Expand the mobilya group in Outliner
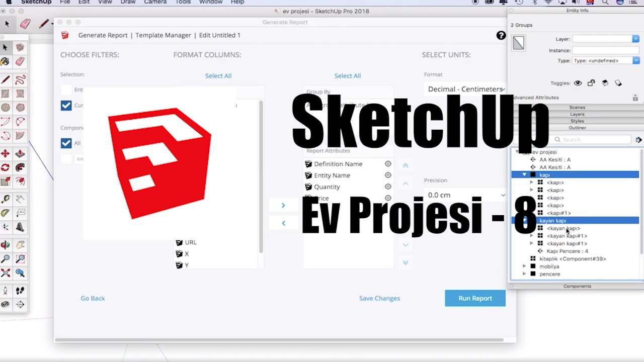The image size is (644, 362). pyautogui.click(x=525, y=266)
